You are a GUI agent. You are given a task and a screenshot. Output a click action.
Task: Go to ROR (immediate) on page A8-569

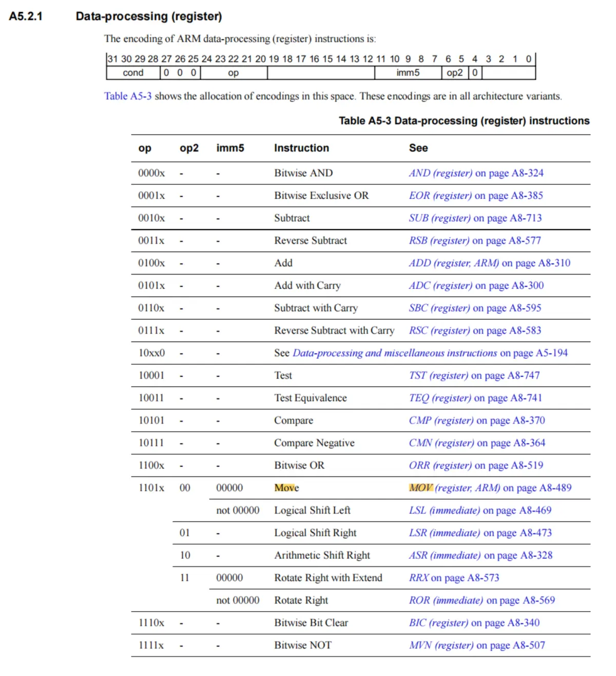coord(482,601)
